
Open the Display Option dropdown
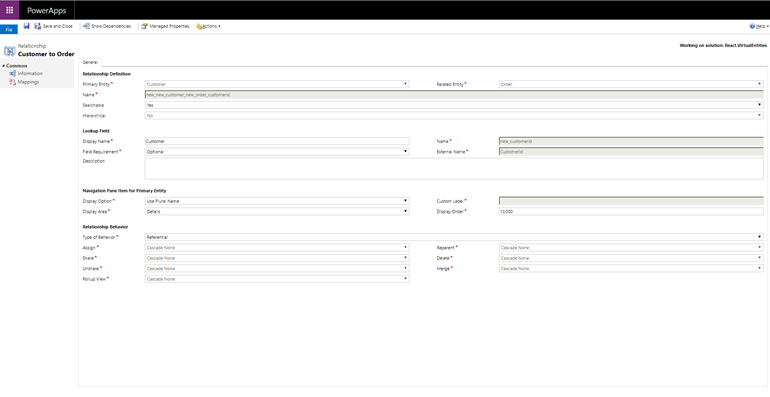coord(277,201)
